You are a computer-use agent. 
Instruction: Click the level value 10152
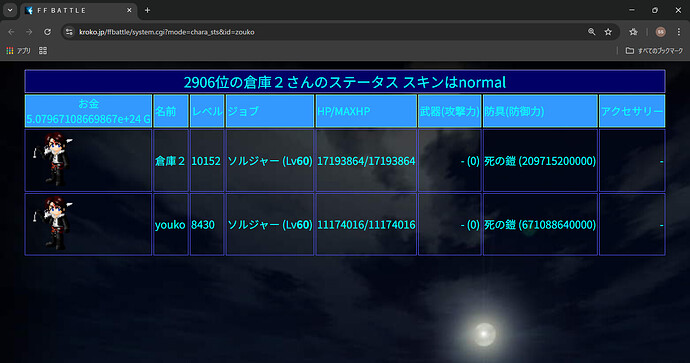[x=206, y=161]
